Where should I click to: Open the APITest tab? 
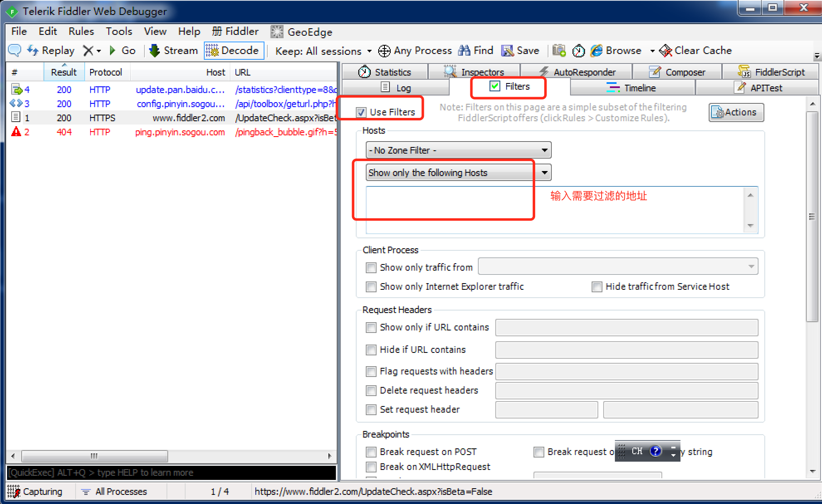[758, 88]
